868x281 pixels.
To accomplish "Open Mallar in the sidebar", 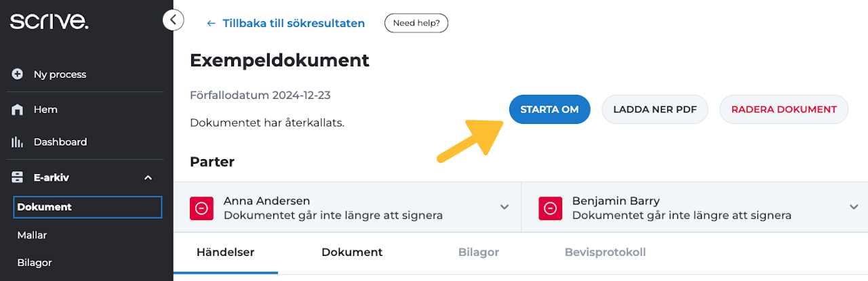I will (x=32, y=235).
